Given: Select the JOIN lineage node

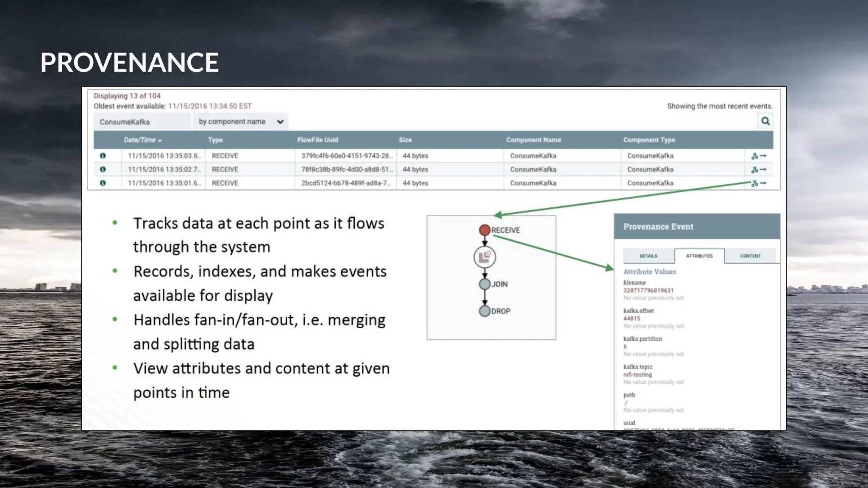Looking at the screenshot, I should [484, 284].
